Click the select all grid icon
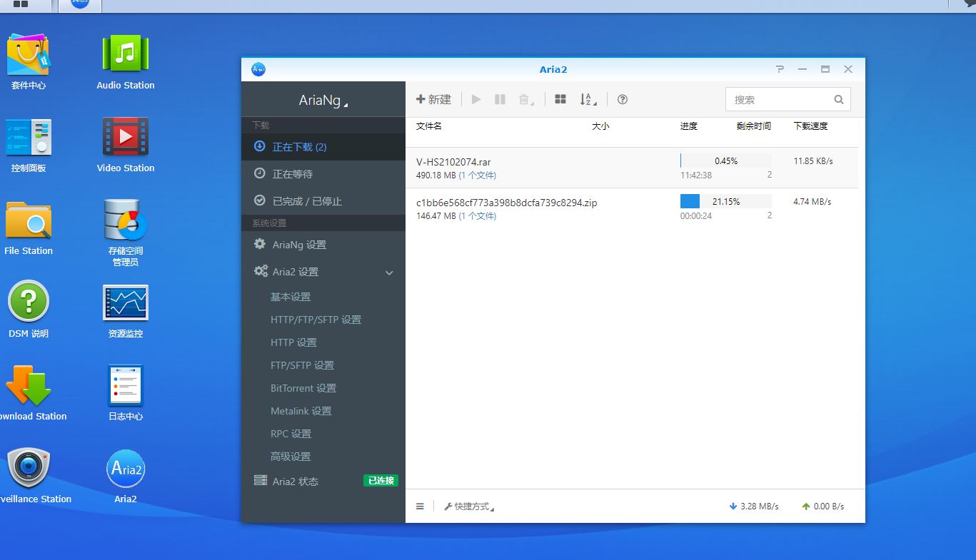This screenshot has width=976, height=560. [560, 100]
